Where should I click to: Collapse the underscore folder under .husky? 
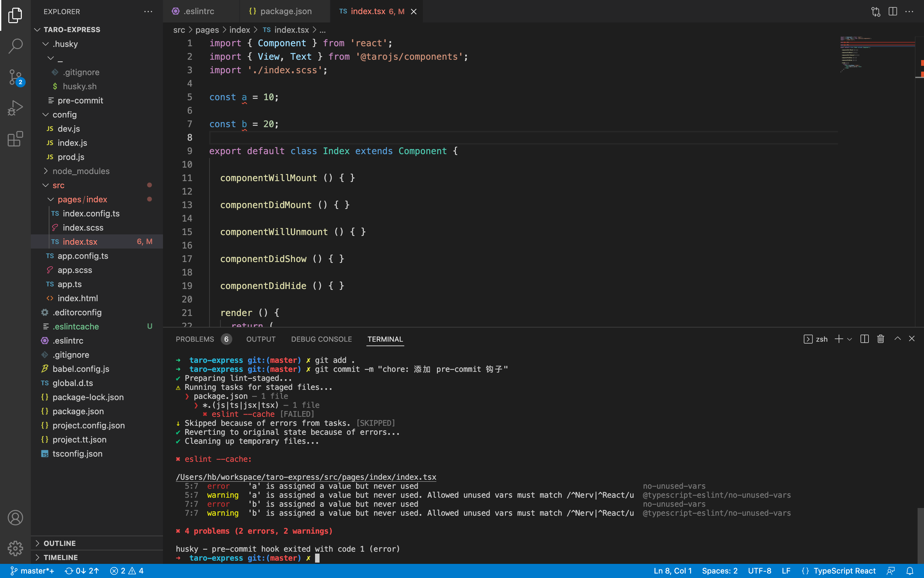pyautogui.click(x=97, y=58)
